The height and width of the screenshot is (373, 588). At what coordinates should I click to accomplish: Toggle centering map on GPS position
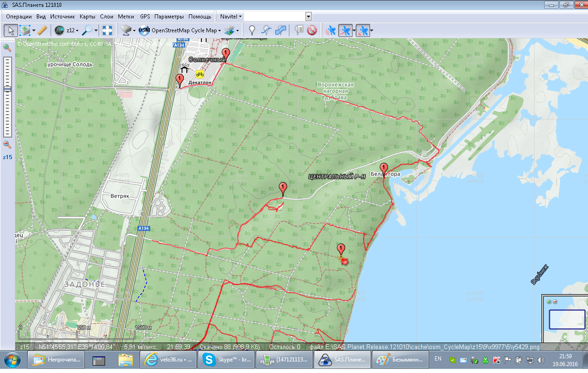point(363,30)
